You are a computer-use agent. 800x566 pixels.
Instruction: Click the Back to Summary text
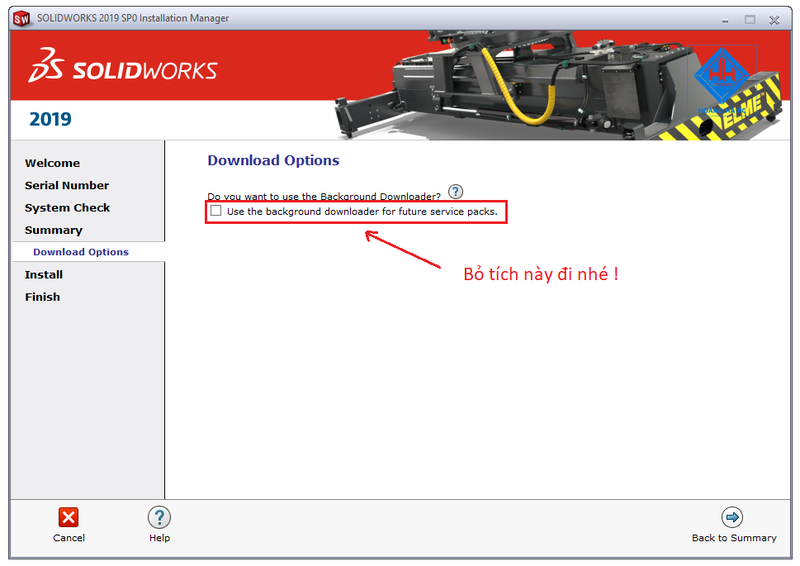pyautogui.click(x=734, y=538)
